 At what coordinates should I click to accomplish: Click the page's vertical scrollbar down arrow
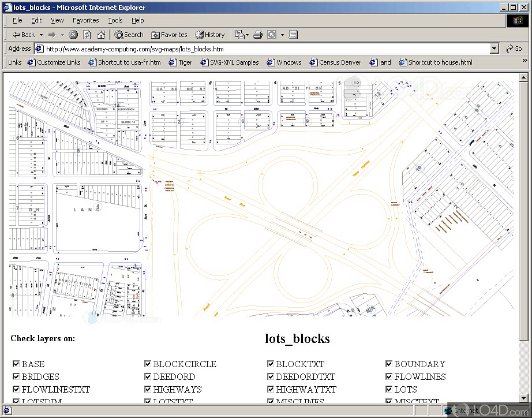click(523, 399)
